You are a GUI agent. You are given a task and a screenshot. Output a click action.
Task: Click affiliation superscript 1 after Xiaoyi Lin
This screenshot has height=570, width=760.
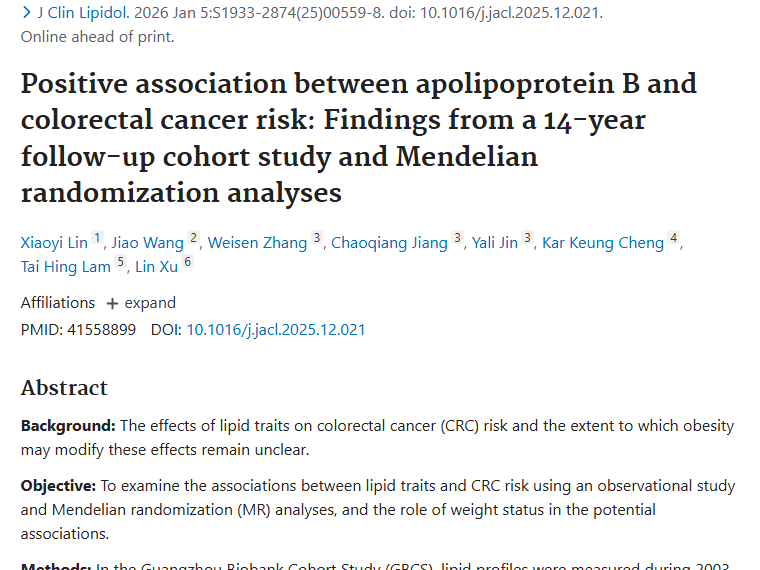[97, 238]
